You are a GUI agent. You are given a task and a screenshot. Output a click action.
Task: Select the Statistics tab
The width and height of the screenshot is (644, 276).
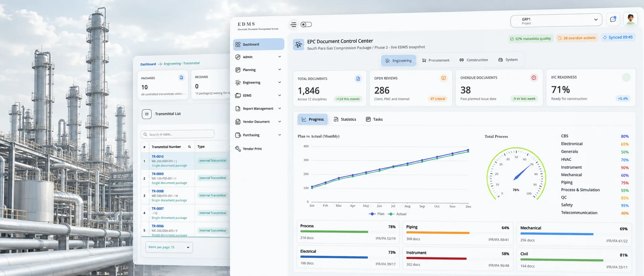click(345, 119)
